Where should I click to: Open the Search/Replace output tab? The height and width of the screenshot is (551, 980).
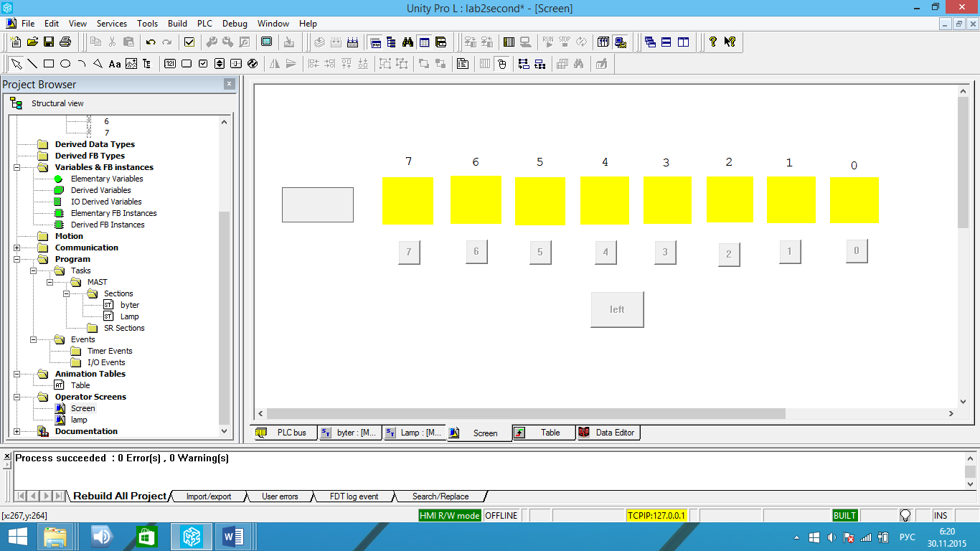(x=440, y=496)
